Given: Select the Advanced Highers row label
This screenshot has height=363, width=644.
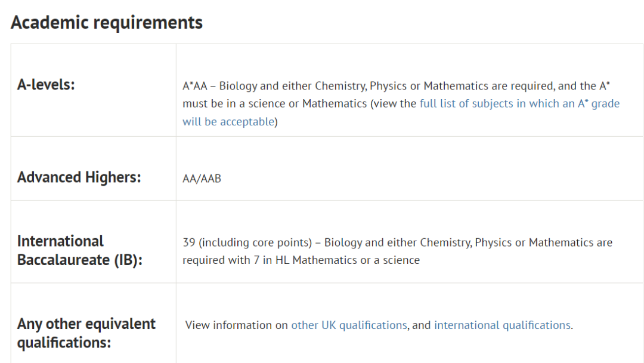Looking at the screenshot, I should tap(79, 177).
